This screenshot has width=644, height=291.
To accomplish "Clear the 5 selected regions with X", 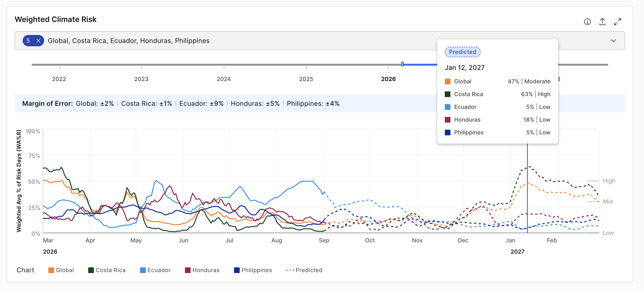I will [38, 41].
